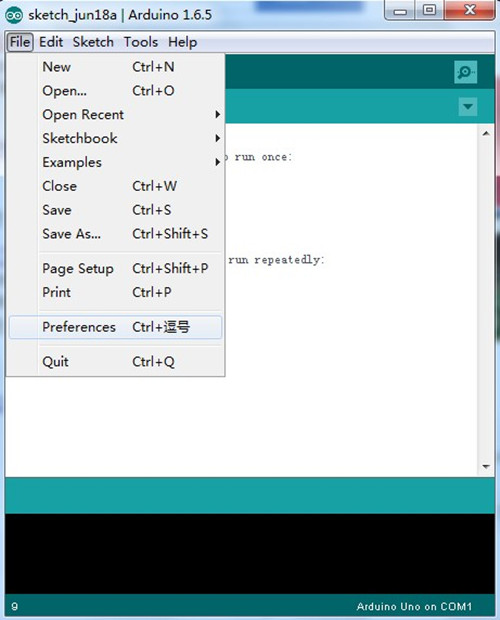Open the Edit menu
500x620 pixels.
click(x=51, y=42)
